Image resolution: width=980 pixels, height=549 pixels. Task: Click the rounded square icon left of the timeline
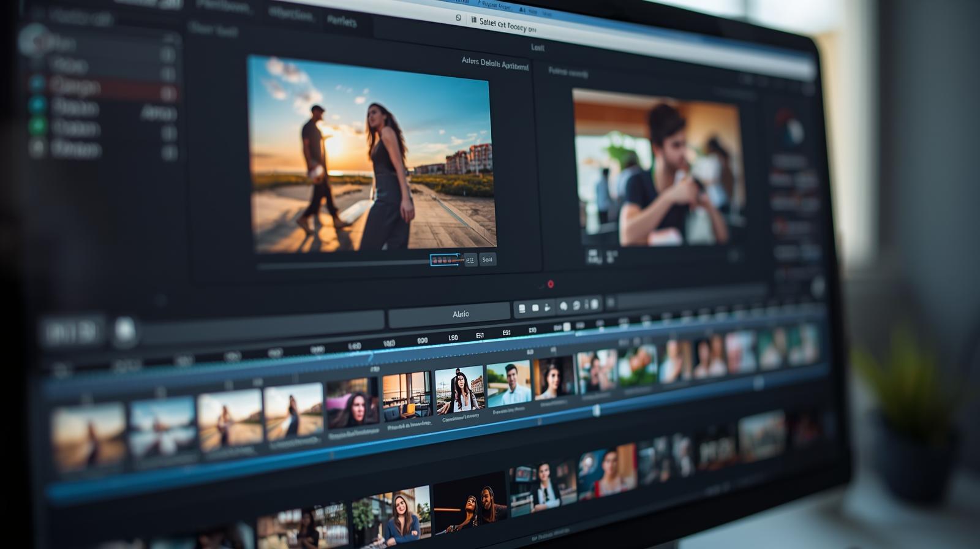tap(125, 331)
